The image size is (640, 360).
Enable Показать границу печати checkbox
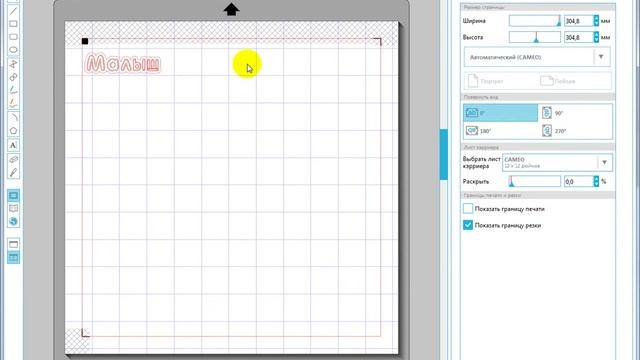click(x=468, y=209)
